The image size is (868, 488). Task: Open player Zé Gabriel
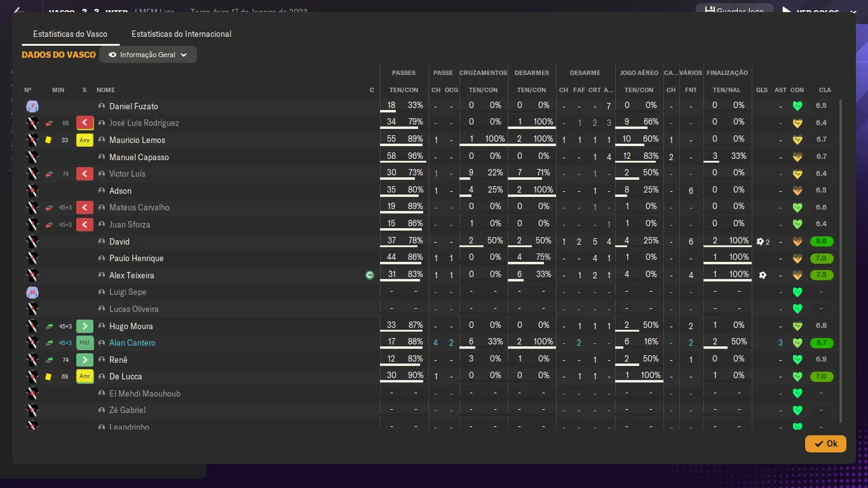[x=127, y=410]
